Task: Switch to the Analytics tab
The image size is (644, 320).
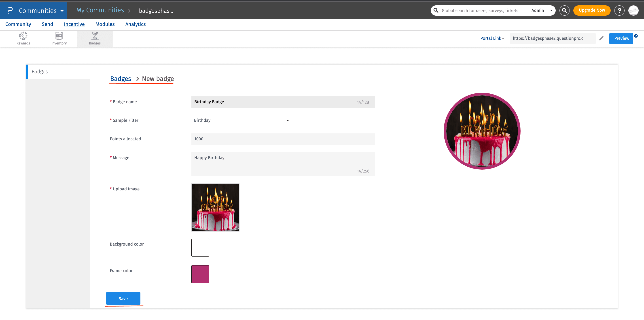Action: 135,24
